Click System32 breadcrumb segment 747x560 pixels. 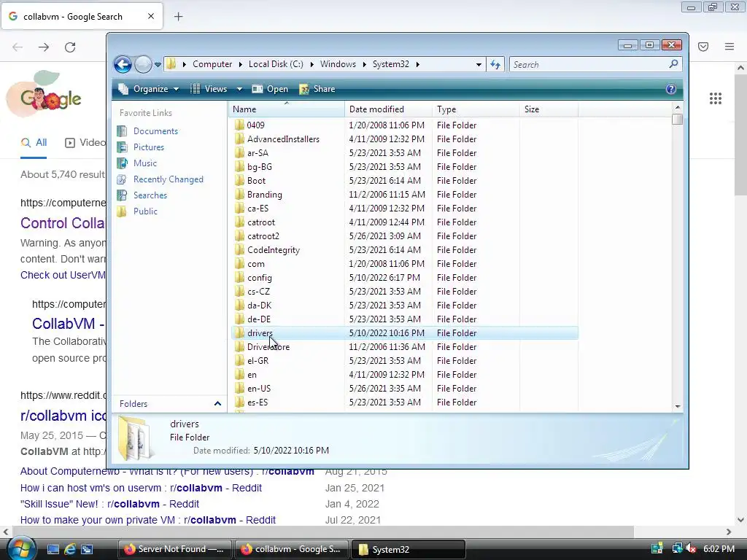391,64
